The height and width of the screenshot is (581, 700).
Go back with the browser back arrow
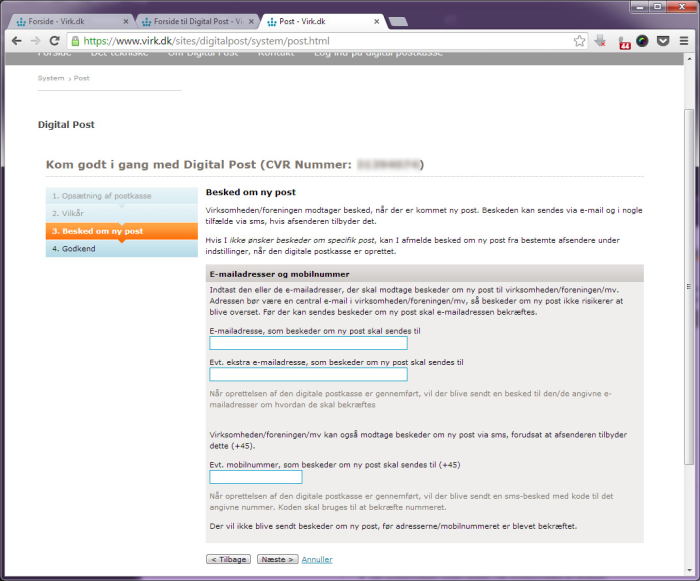pos(17,41)
